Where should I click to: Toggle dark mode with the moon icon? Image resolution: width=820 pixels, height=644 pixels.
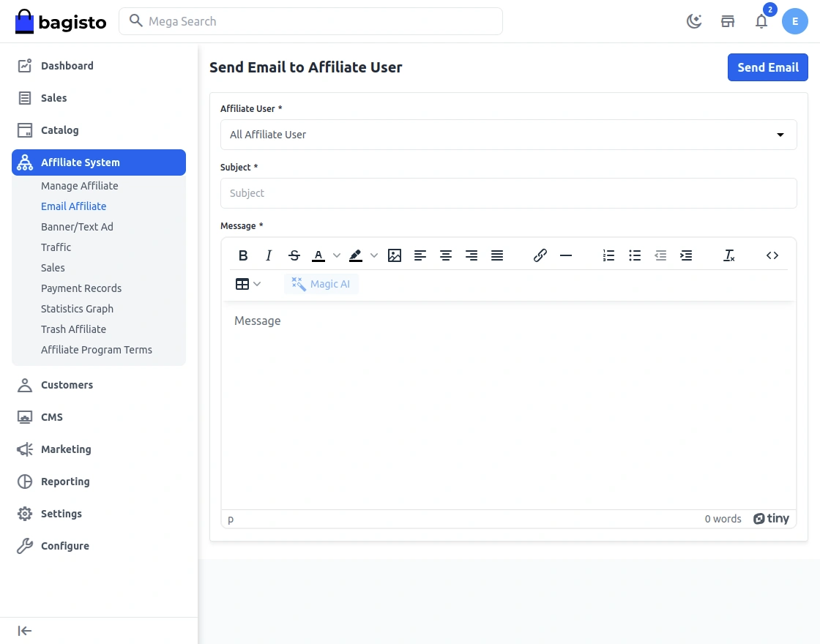[x=694, y=21]
